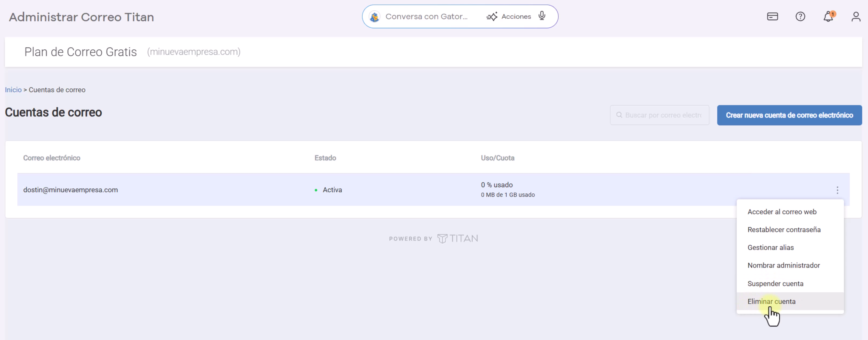Click the billing card icon in header

(772, 16)
